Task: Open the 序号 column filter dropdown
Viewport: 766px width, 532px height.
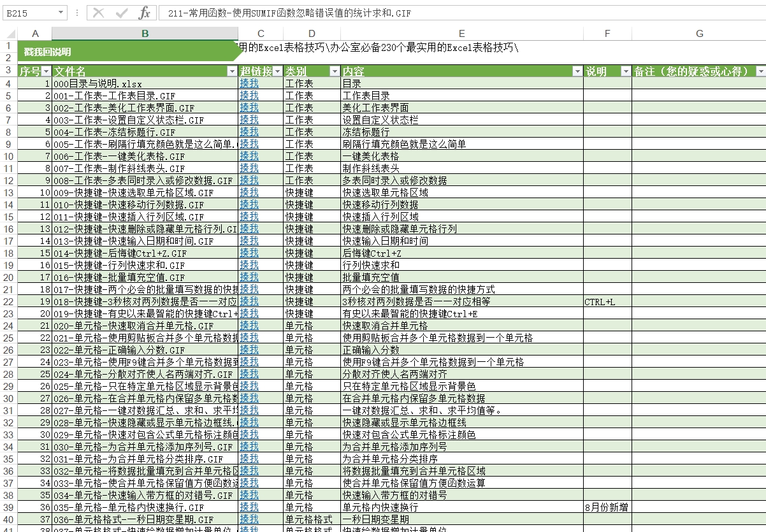Action: (46, 71)
